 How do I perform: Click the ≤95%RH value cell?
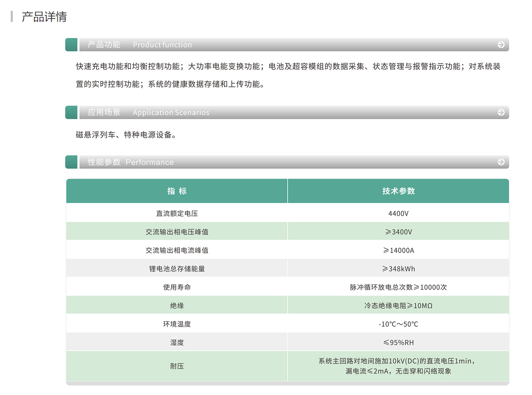399,342
